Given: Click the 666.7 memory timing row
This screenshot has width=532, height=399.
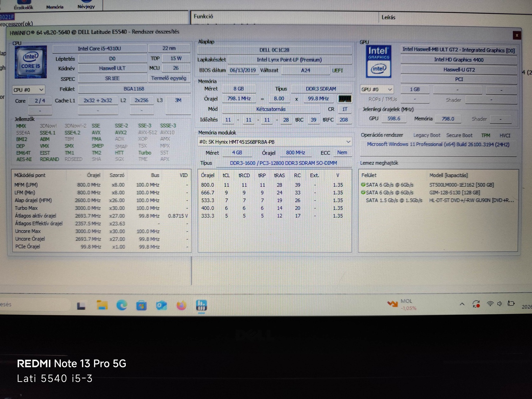Looking at the screenshot, I should (274, 192).
